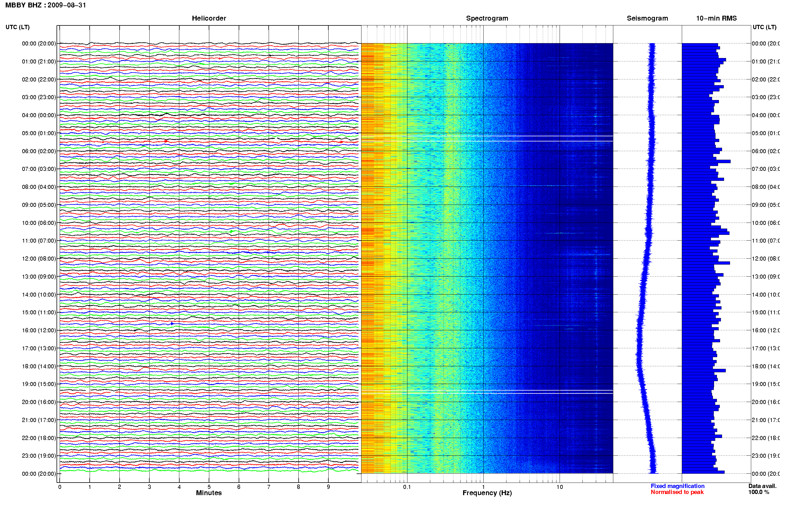Click the left 04:00 (00:00) time label
Image resolution: width=812 pixels, height=508 pixels.
click(x=39, y=115)
